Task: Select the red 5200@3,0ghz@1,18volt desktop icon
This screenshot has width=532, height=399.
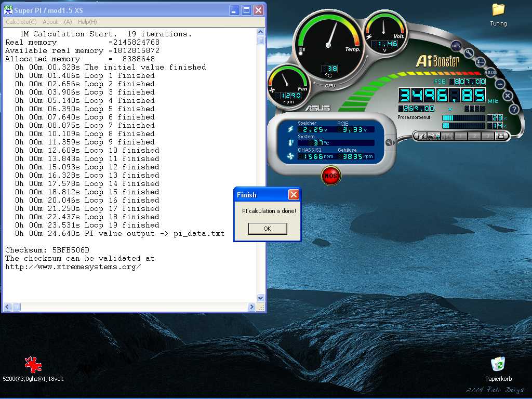Action: [33, 369]
